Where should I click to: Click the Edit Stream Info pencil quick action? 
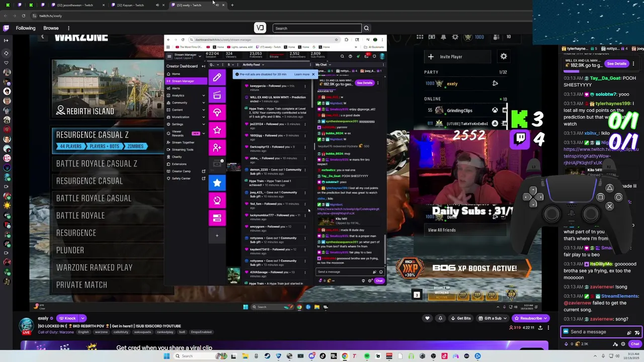click(x=217, y=77)
